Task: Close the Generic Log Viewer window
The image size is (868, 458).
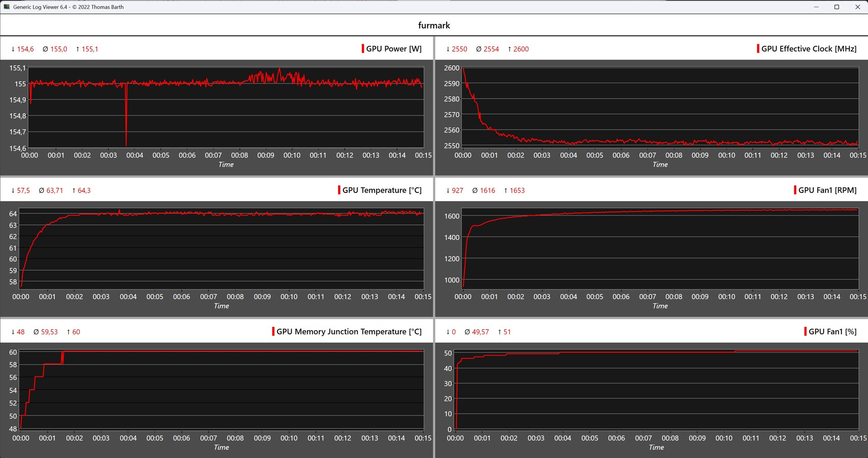Action: pos(858,7)
